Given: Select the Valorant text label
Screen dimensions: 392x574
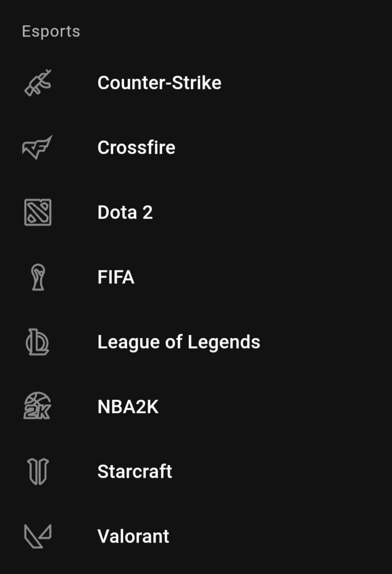Looking at the screenshot, I should [133, 536].
